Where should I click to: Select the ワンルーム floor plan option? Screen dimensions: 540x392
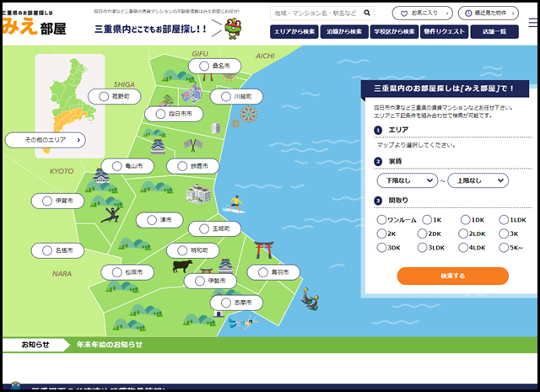(x=381, y=219)
